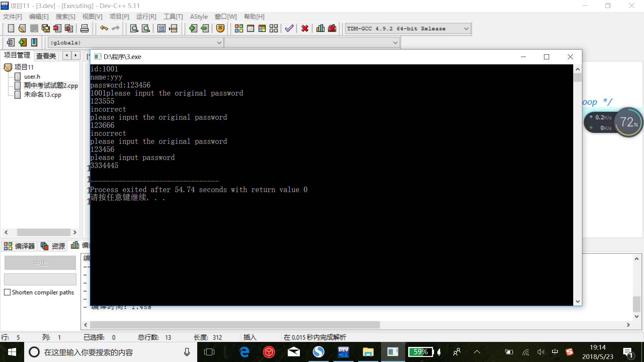Open the (globals) class dropdown
Viewport: 644px width, 362px height.
click(x=219, y=43)
